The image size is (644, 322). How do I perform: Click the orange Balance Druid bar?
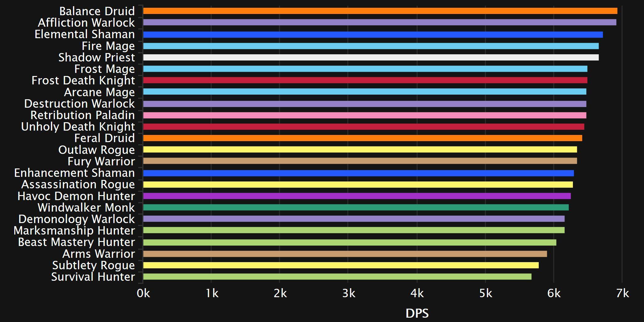click(380, 11)
